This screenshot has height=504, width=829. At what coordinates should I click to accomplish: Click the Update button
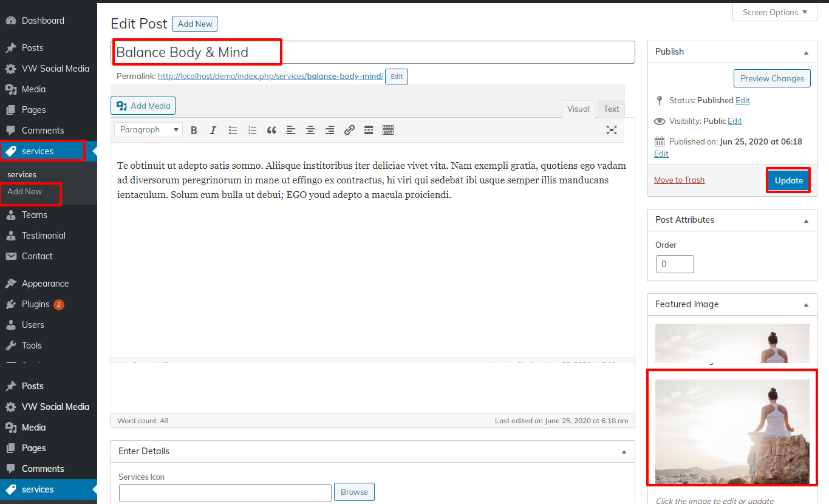[x=788, y=180]
